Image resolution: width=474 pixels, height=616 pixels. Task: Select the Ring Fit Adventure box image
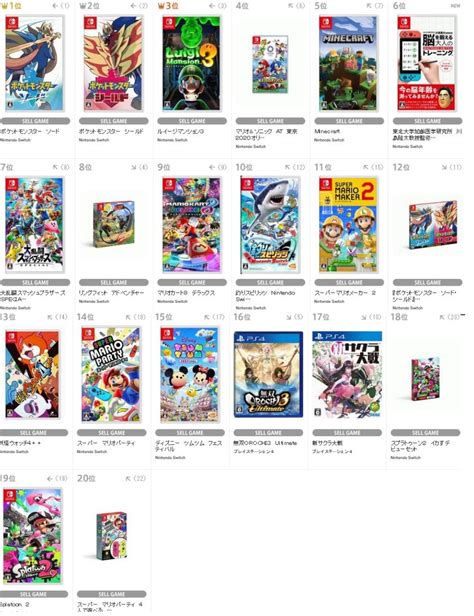(113, 224)
